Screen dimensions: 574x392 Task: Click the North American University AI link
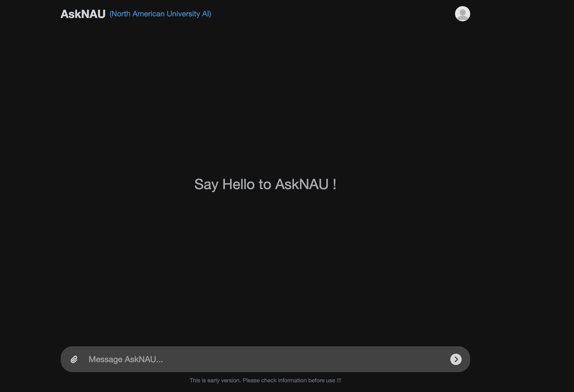pyautogui.click(x=160, y=14)
